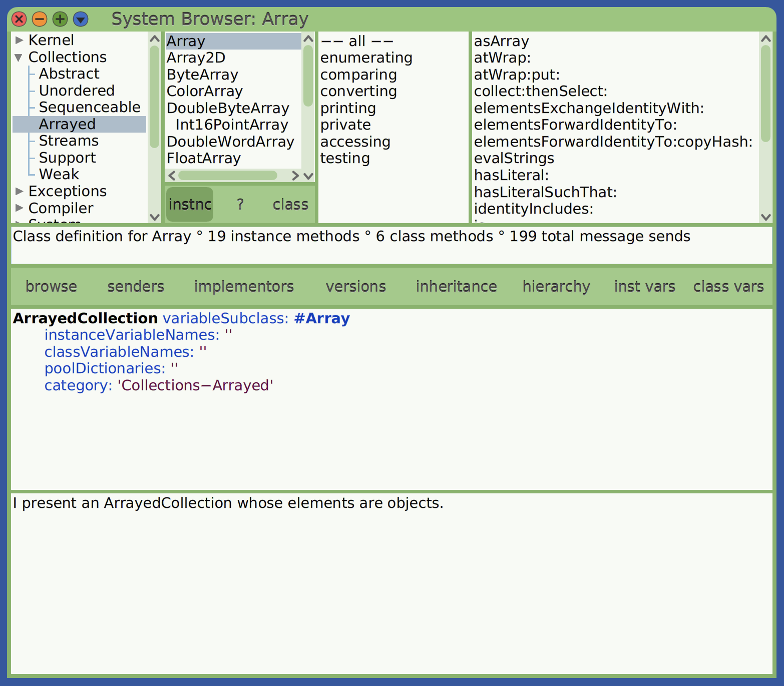The width and height of the screenshot is (784, 686).
Task: Select the ByteArray class
Action: pos(202,74)
